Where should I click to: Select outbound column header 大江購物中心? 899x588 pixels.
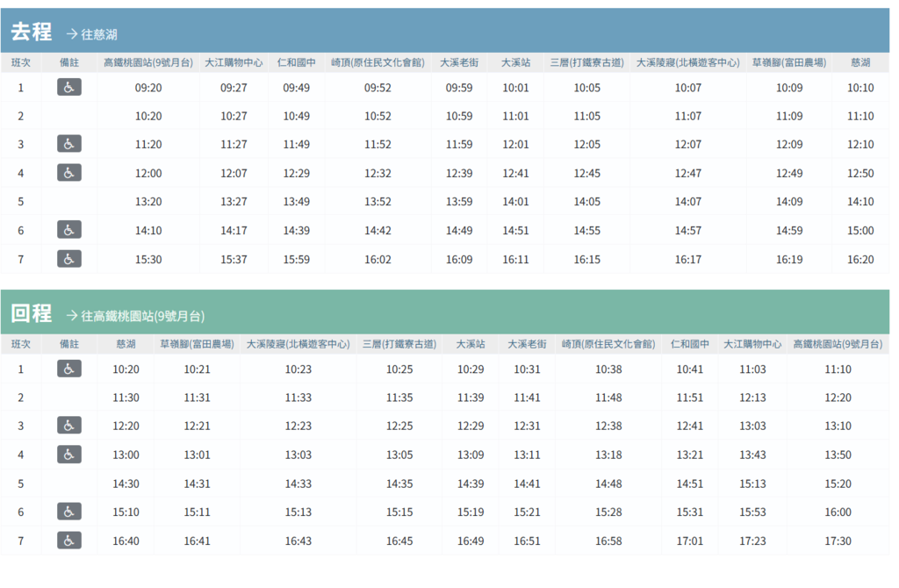click(234, 62)
